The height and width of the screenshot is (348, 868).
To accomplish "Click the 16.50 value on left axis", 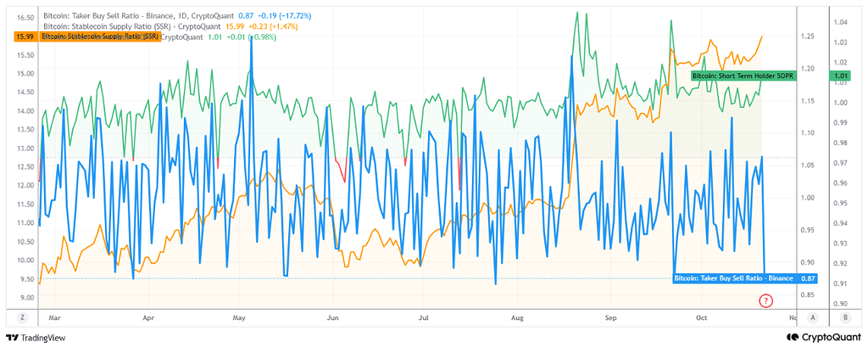I will 25,18.
